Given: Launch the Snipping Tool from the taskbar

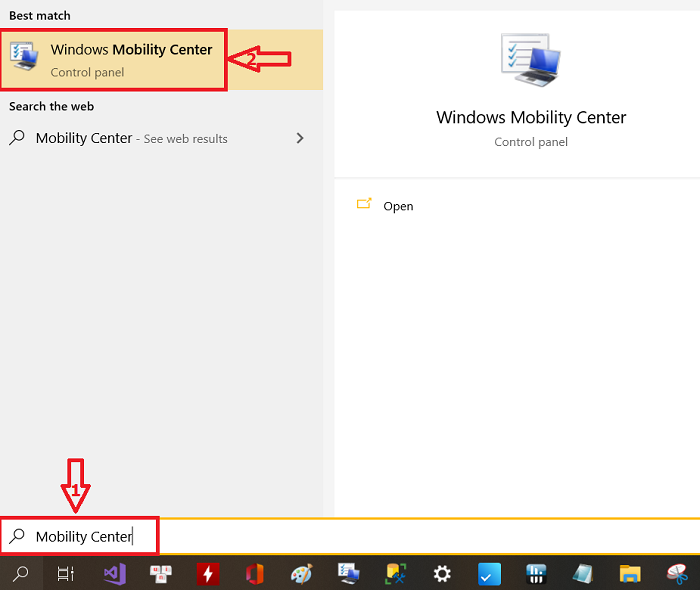Looking at the screenshot, I should pyautogui.click(x=677, y=574).
